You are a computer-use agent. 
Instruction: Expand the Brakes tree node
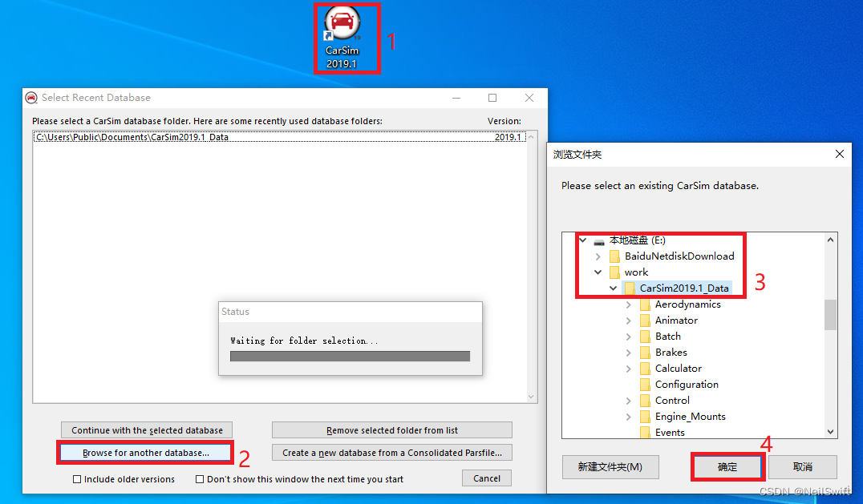629,353
